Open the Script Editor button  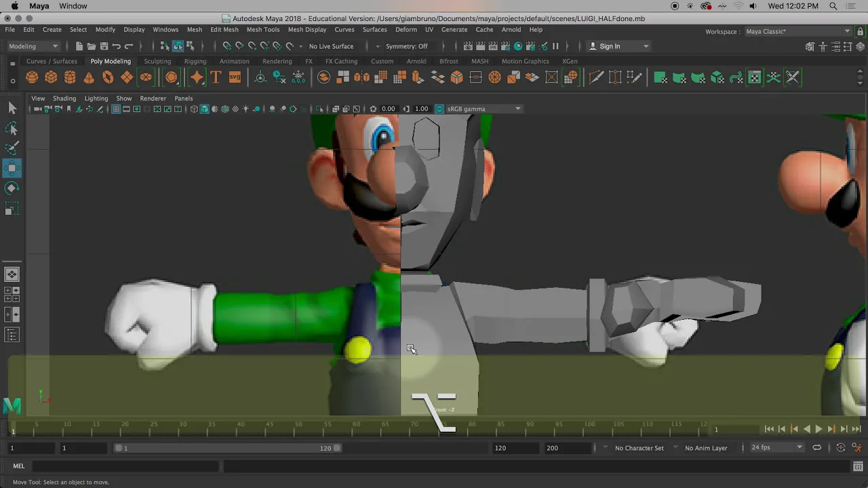pos(857,466)
